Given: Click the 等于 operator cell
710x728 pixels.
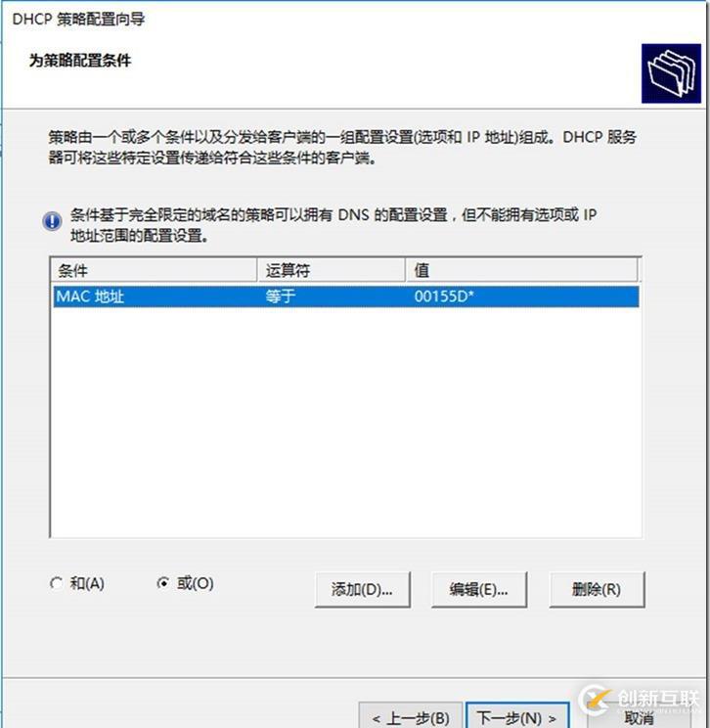Looking at the screenshot, I should coord(281,296).
